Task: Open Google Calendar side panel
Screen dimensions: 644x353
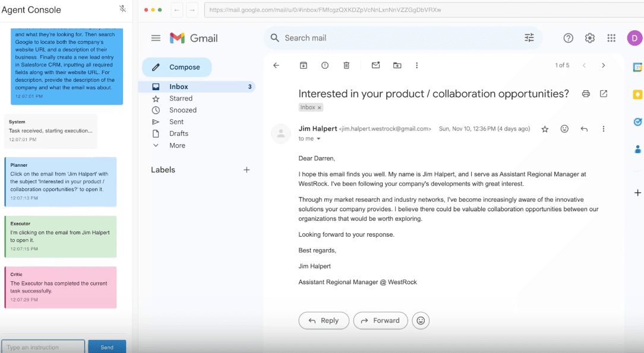Action: (637, 67)
